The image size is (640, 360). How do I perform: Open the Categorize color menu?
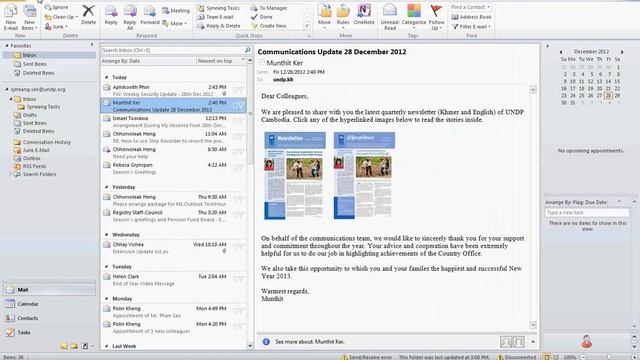(x=413, y=16)
